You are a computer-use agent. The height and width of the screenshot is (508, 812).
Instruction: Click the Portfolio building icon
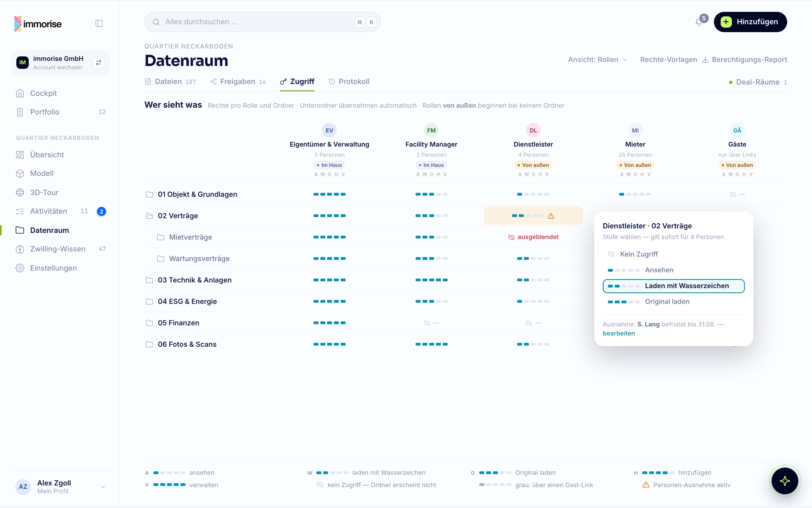[x=20, y=112]
